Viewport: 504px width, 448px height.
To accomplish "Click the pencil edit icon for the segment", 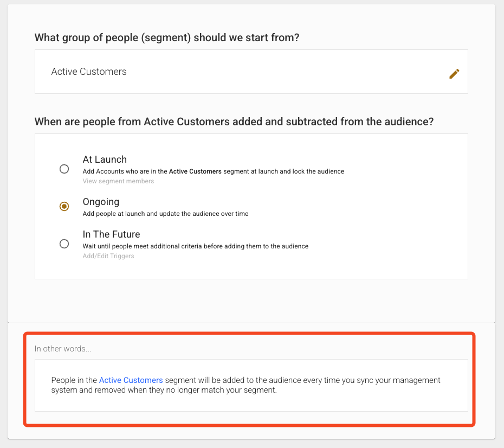I will coord(454,74).
